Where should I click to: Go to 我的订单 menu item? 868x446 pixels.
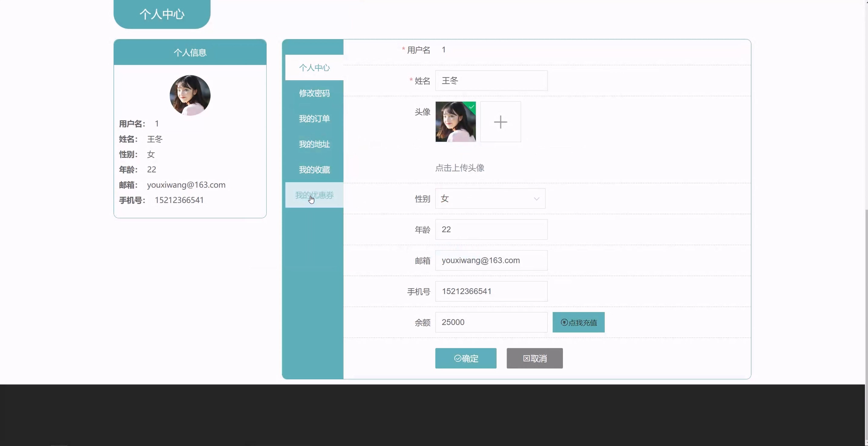tap(314, 119)
